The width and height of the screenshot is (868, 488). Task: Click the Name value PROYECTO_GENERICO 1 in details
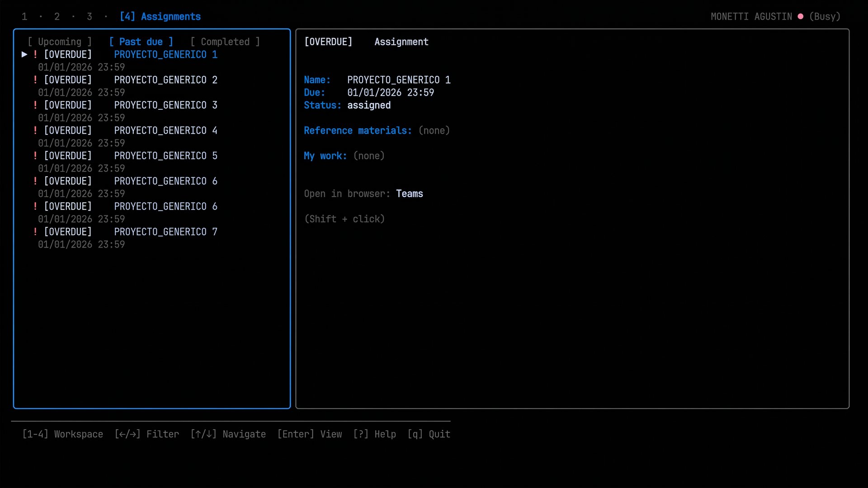399,80
